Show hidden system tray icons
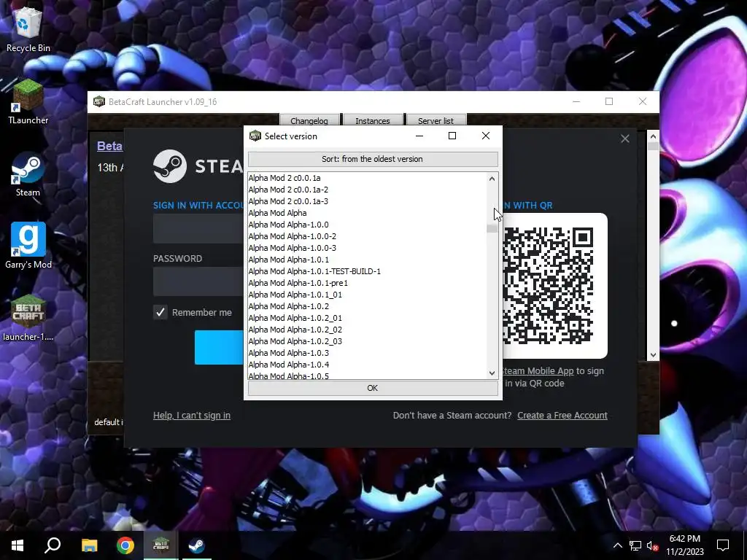 [x=617, y=545]
